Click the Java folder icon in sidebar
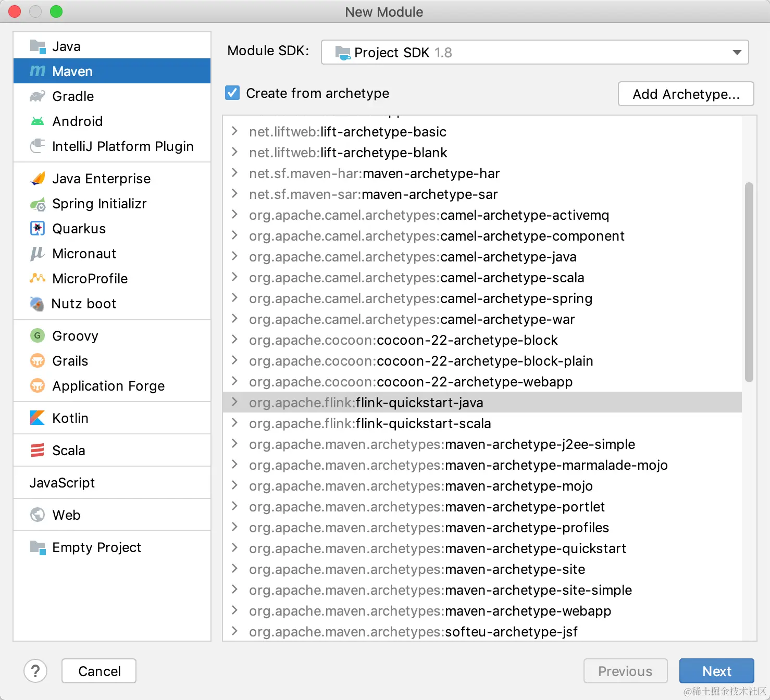Image resolution: width=770 pixels, height=700 pixels. [x=38, y=46]
